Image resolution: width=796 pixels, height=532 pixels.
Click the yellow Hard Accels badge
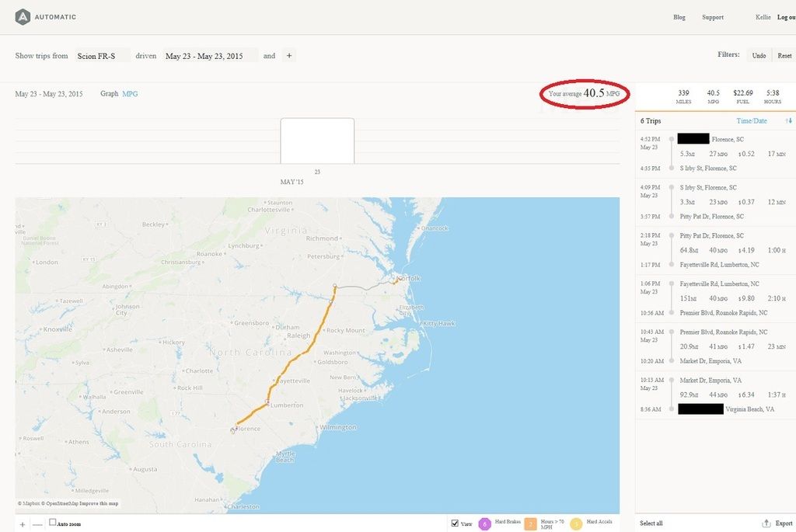576,524
